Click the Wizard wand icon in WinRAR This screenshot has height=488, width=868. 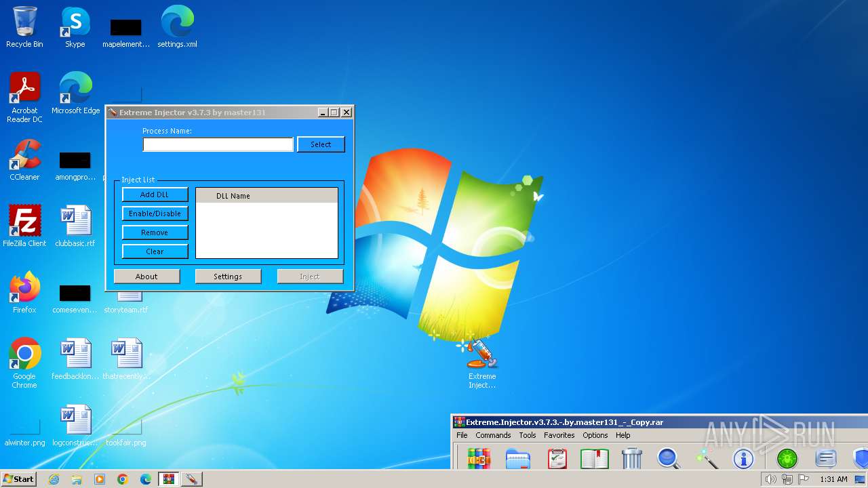tap(707, 459)
